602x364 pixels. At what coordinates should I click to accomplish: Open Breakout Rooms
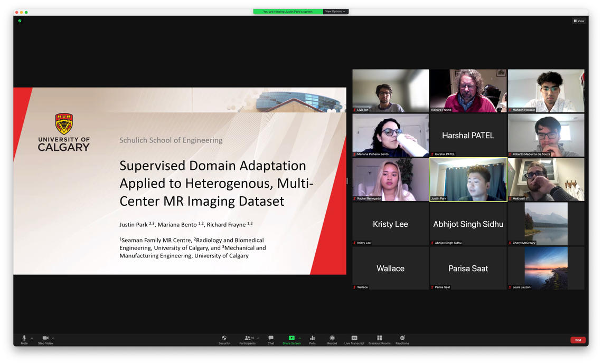pyautogui.click(x=379, y=338)
